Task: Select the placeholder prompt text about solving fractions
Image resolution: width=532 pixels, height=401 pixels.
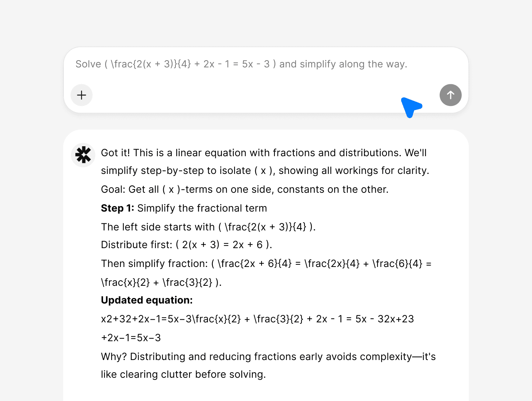Action: [241, 64]
